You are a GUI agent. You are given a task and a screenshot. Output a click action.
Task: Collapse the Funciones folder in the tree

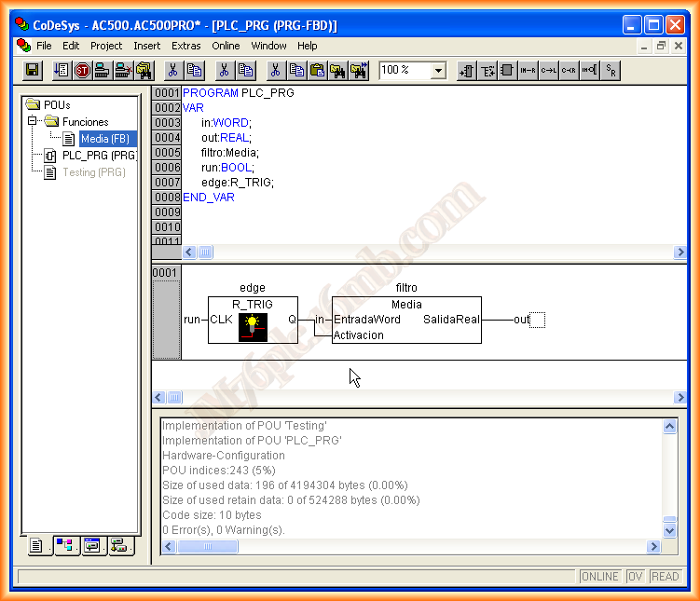pyautogui.click(x=33, y=122)
